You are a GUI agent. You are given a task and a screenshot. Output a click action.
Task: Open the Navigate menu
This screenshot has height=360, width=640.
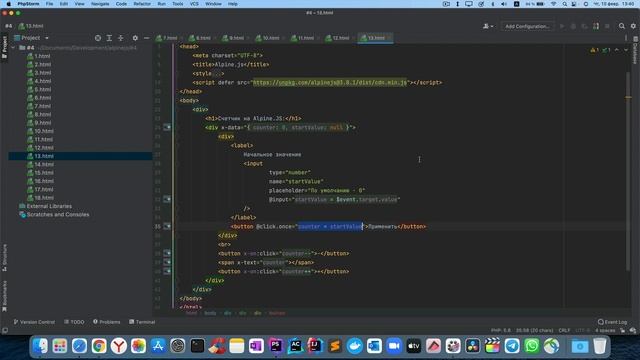pyautogui.click(x=100, y=4)
